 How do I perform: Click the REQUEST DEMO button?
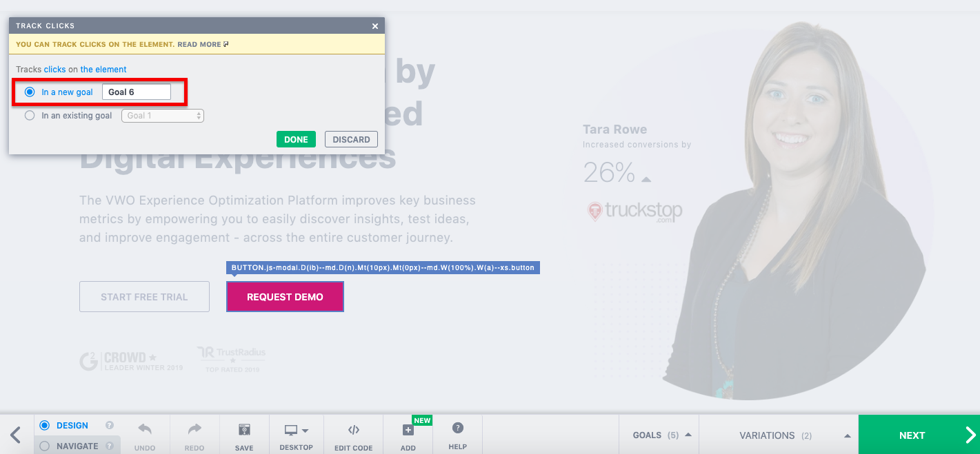pyautogui.click(x=285, y=297)
